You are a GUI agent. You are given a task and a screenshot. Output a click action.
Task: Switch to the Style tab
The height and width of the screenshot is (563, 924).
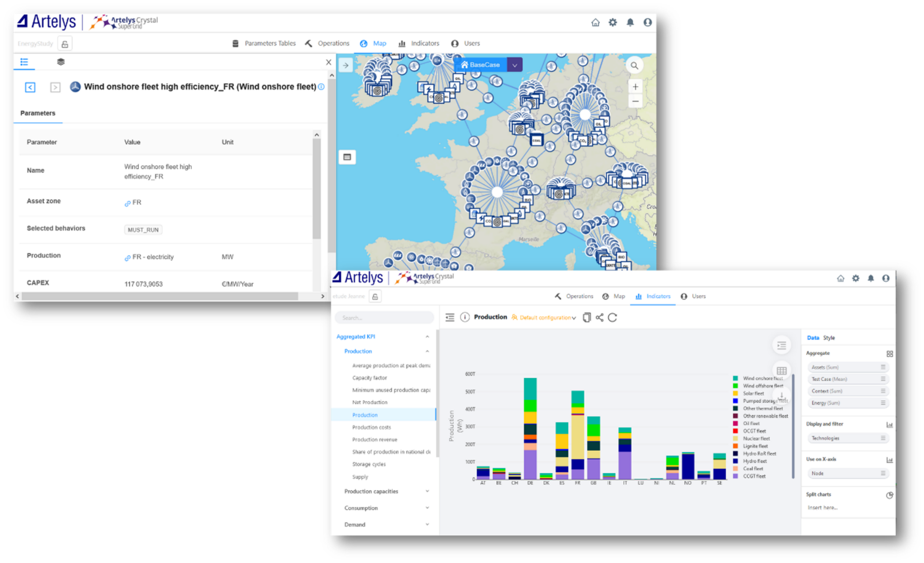point(829,338)
